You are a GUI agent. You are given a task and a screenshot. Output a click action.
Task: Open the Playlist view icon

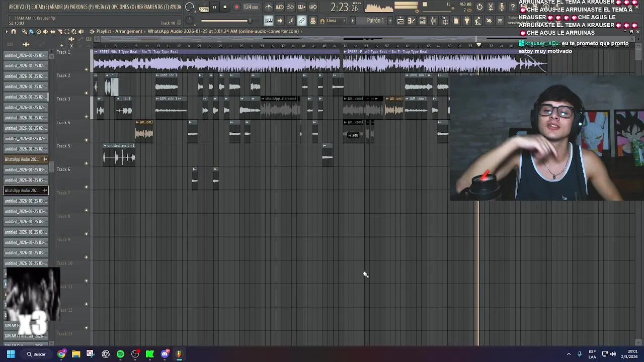(x=400, y=21)
